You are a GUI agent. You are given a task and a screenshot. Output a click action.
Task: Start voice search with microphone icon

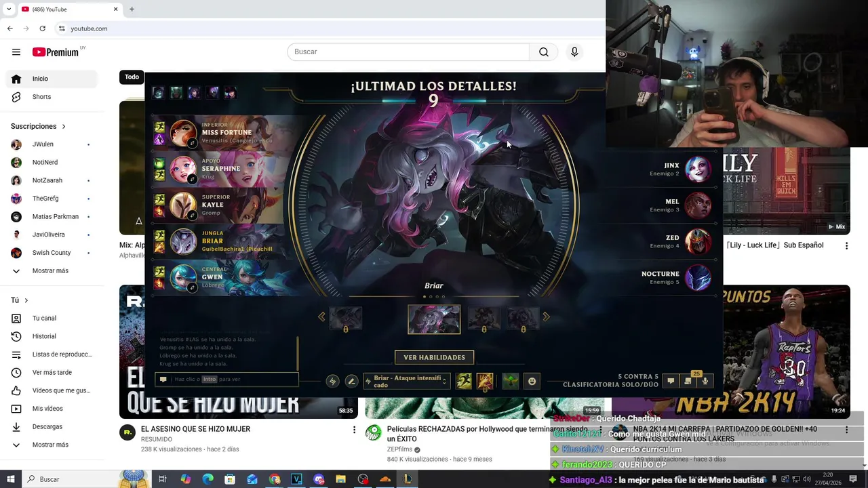pyautogui.click(x=574, y=52)
